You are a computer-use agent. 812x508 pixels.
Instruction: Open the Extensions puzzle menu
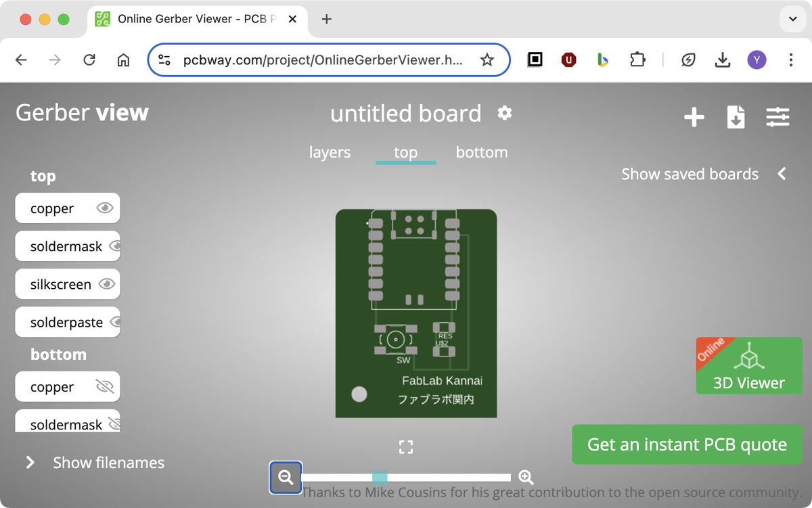637,60
